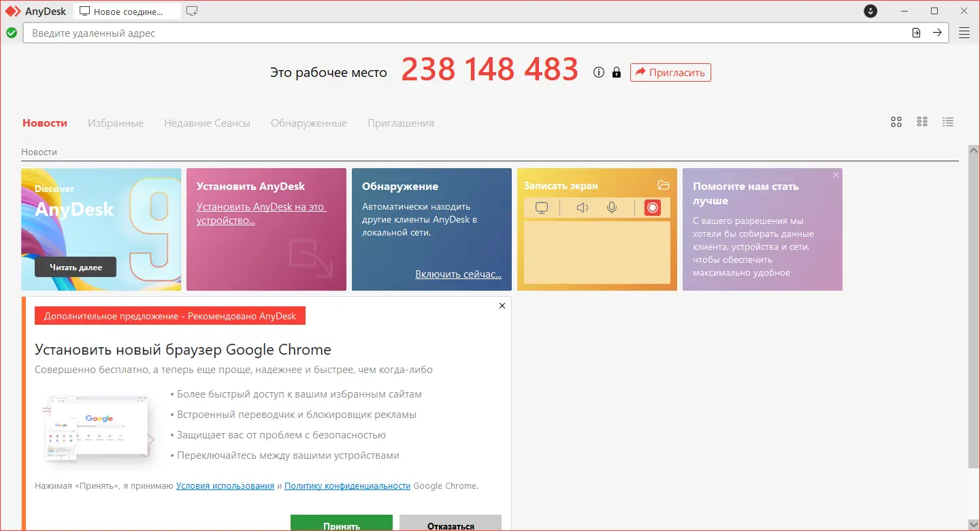Image resolution: width=980 pixels, height=531 pixels.
Task: Toggle speaker audio in the record screen card
Action: [x=582, y=208]
